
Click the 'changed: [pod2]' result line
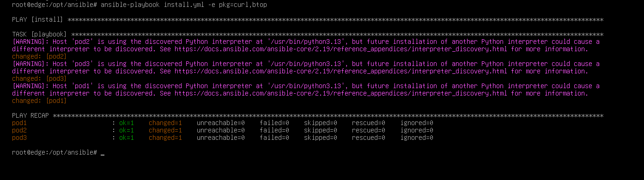[x=39, y=56]
